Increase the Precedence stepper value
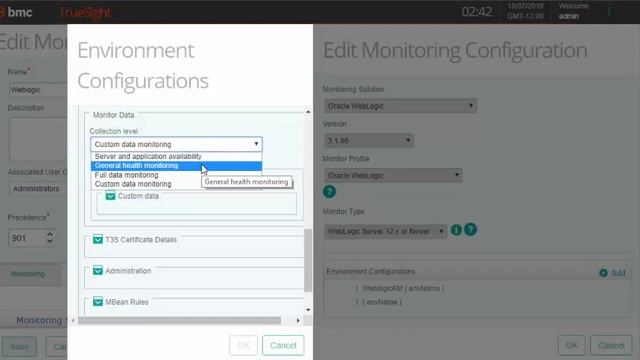 coord(50,234)
